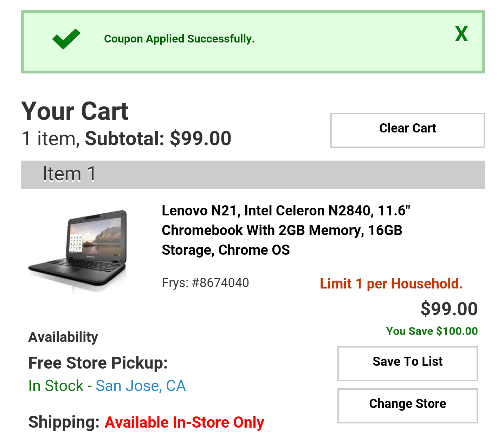Screen dimensions: 504x441
Task: Click the You Save $100.00 text
Action: 432,331
